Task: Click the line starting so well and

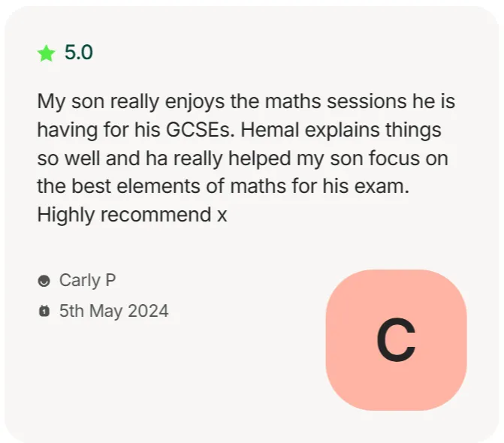Action: 243,158
